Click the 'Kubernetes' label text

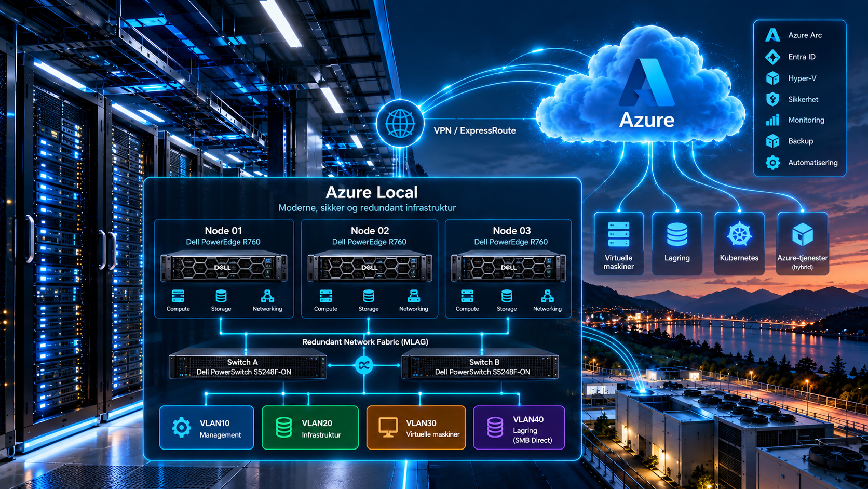pos(739,258)
